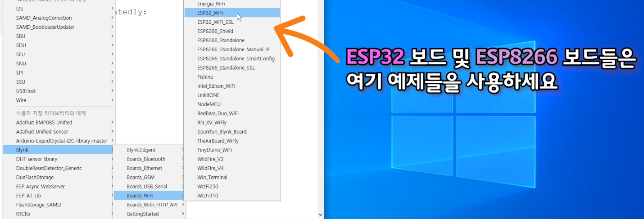Open DHT sensor library examples
The height and width of the screenshot is (219, 644).
click(x=59, y=159)
